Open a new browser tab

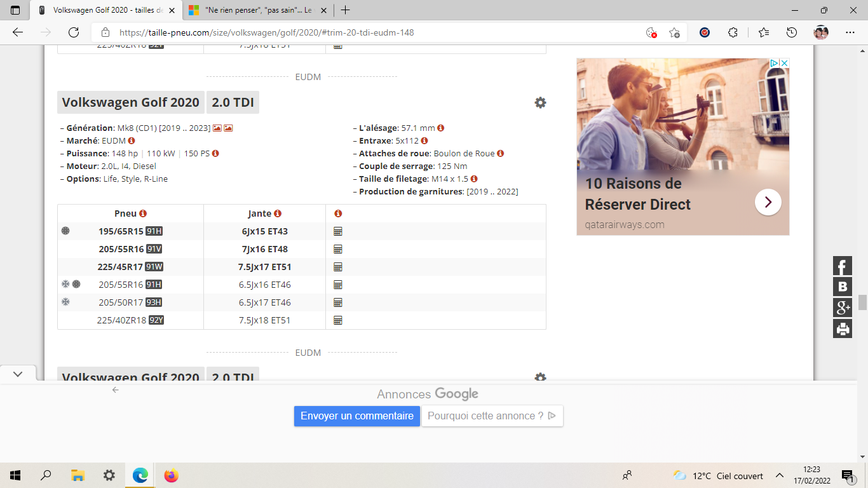coord(345,10)
